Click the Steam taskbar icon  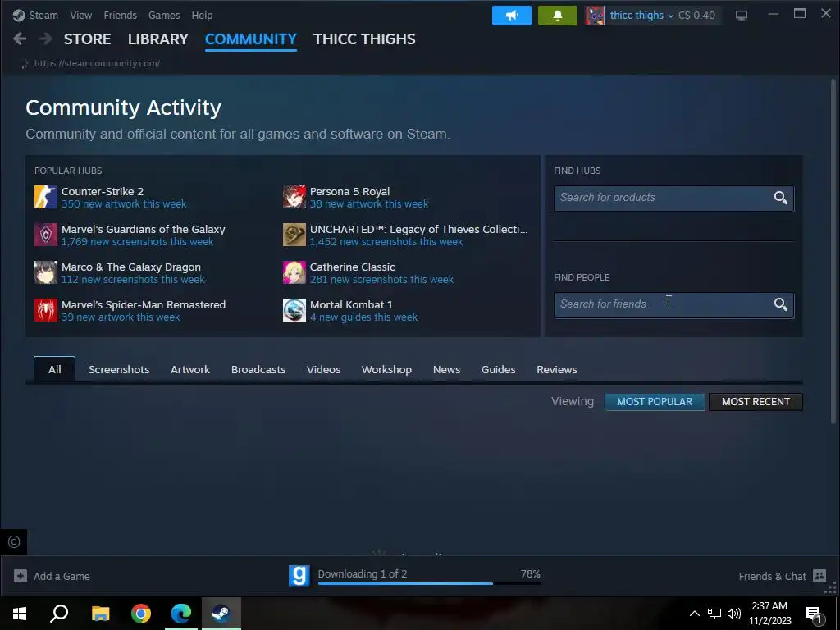pyautogui.click(x=221, y=613)
